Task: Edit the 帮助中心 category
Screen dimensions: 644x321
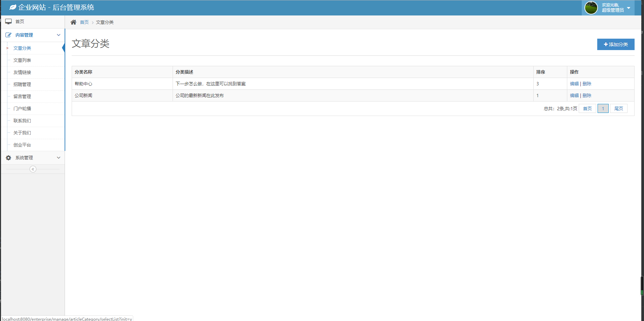Action: point(574,84)
